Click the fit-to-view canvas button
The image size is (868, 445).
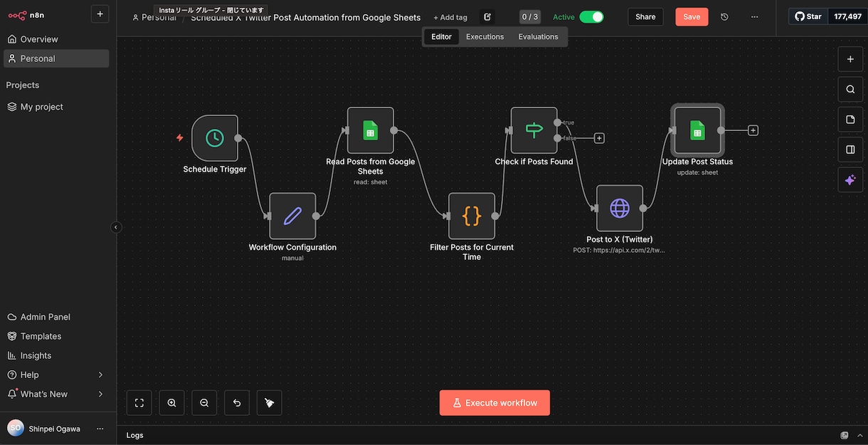point(139,403)
